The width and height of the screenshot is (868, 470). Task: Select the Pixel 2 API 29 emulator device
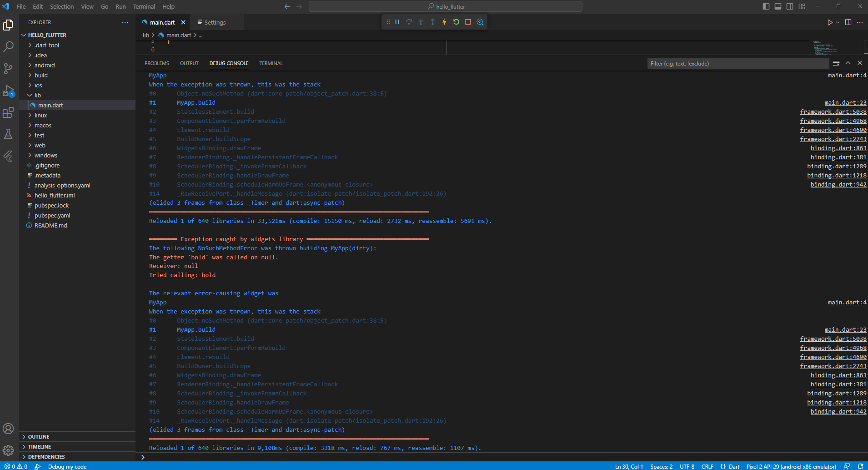point(792,466)
